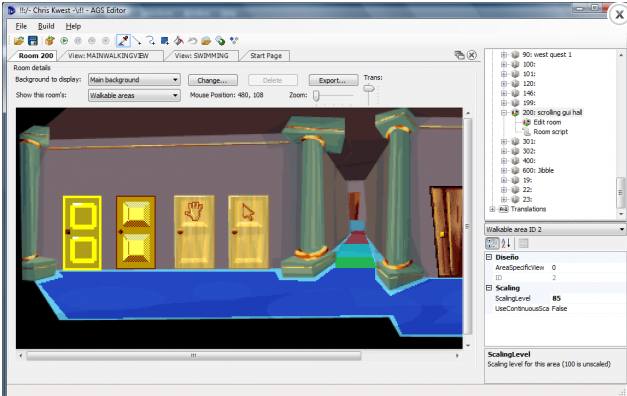Switch to the View: SWIMMING tab

pos(202,56)
